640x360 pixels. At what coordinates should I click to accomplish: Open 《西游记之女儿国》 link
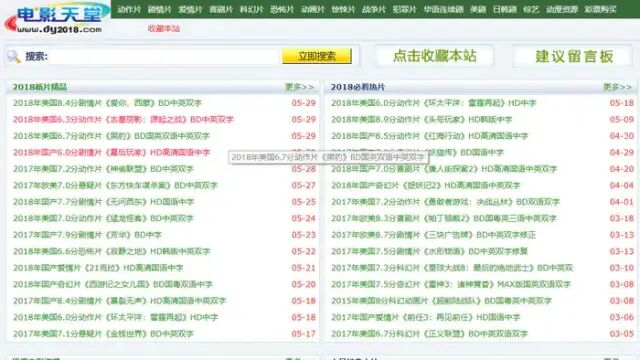coord(113,284)
